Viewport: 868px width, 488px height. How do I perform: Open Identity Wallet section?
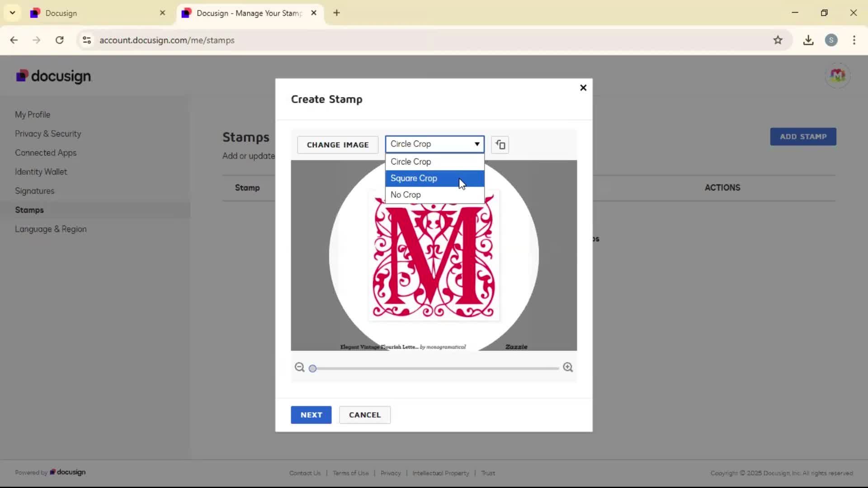point(41,172)
